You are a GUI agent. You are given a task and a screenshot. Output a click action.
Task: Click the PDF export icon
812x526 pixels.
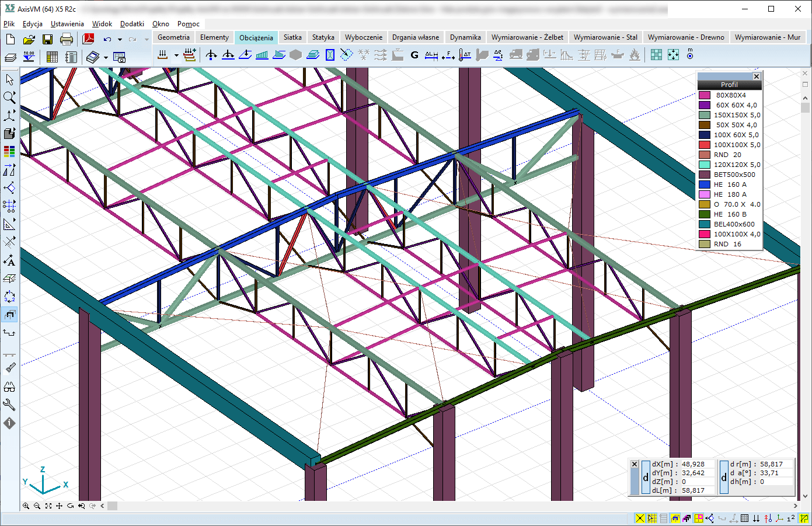point(88,40)
